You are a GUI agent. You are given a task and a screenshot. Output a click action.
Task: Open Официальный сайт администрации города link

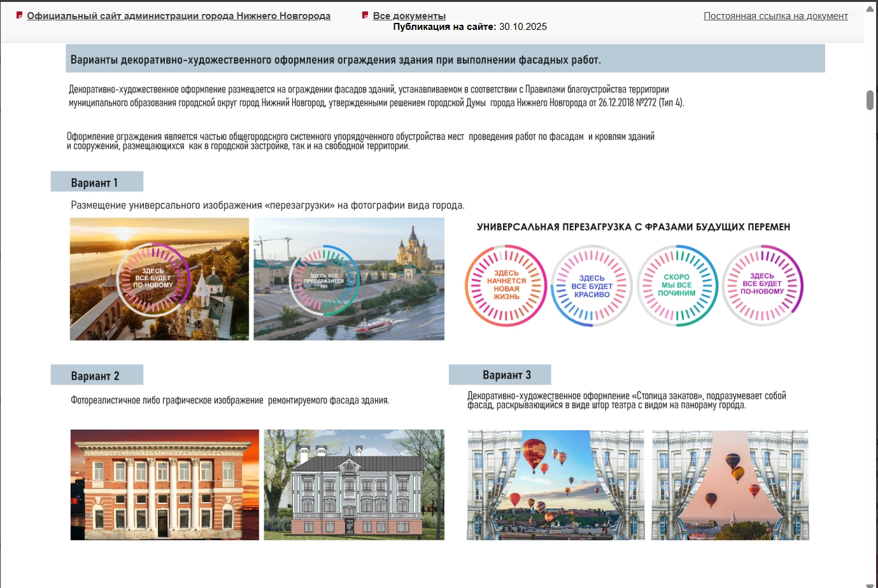coord(178,16)
